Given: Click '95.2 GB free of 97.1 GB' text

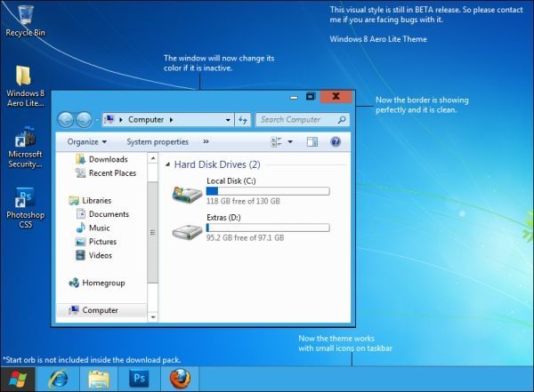Looking at the screenshot, I should pyautogui.click(x=245, y=237).
